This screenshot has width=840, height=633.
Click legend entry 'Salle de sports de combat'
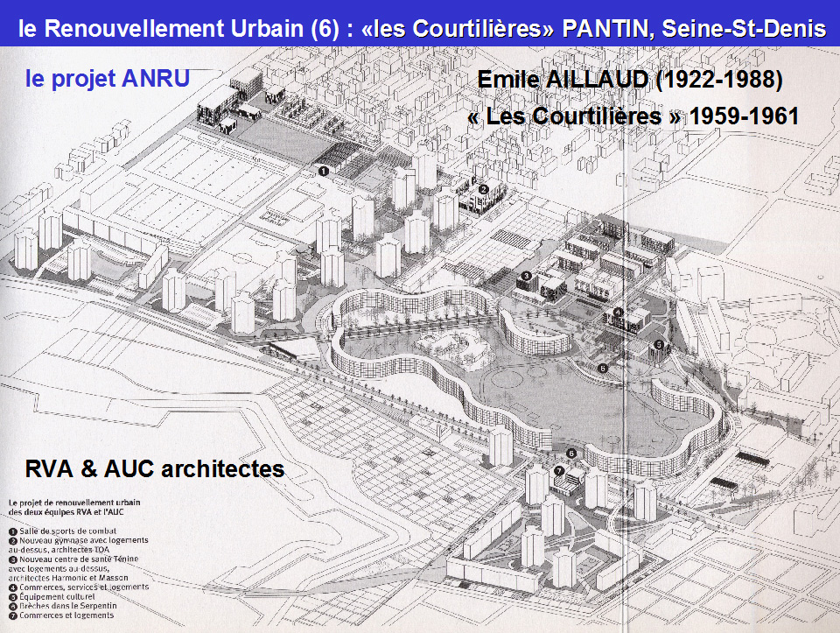(x=65, y=531)
